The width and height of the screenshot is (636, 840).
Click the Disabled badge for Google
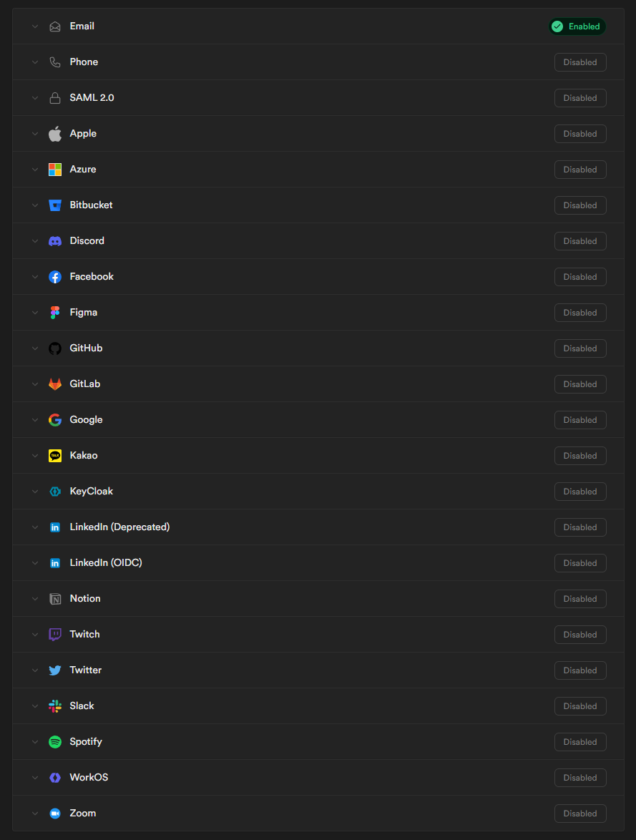(x=580, y=420)
